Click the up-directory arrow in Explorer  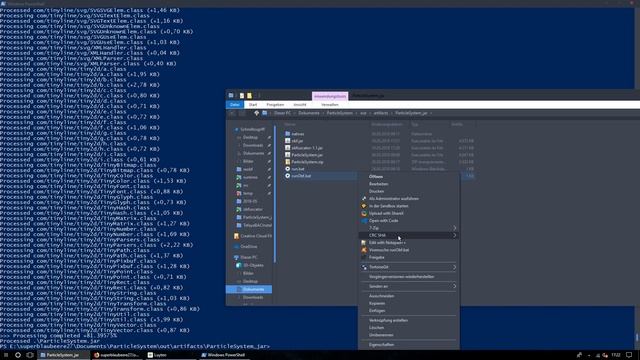256,113
